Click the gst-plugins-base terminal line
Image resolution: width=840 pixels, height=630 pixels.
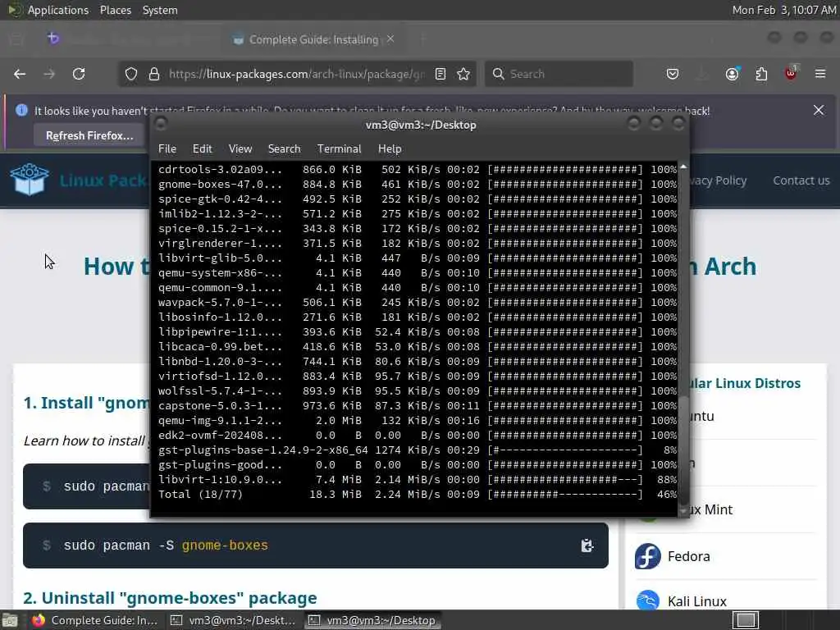(x=418, y=450)
